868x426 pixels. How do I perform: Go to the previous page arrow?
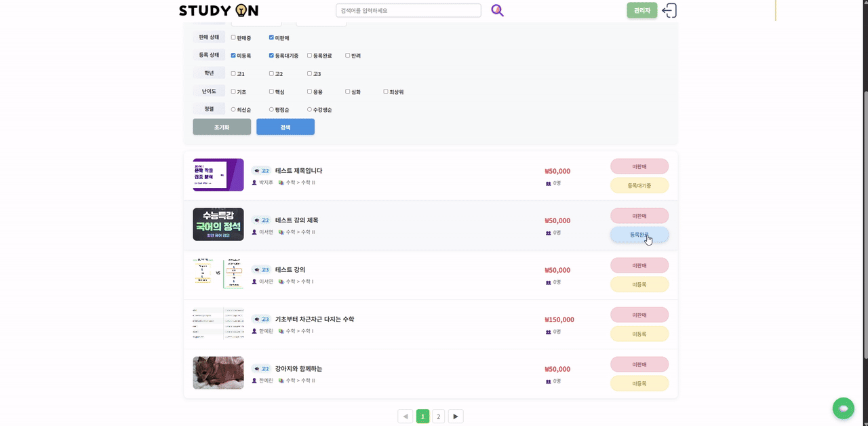[x=406, y=417]
